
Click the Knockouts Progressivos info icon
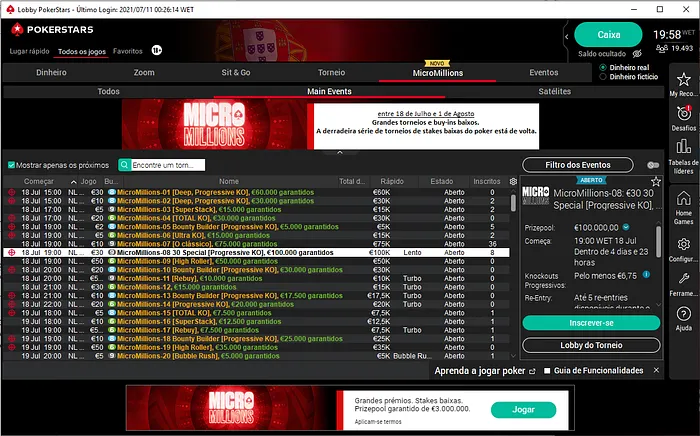[x=646, y=274]
